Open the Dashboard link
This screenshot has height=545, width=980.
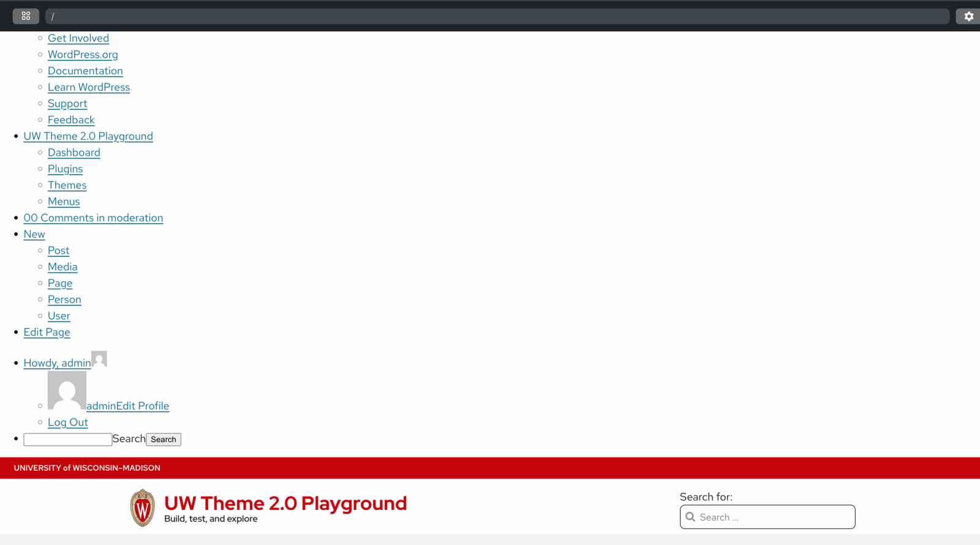click(x=74, y=153)
